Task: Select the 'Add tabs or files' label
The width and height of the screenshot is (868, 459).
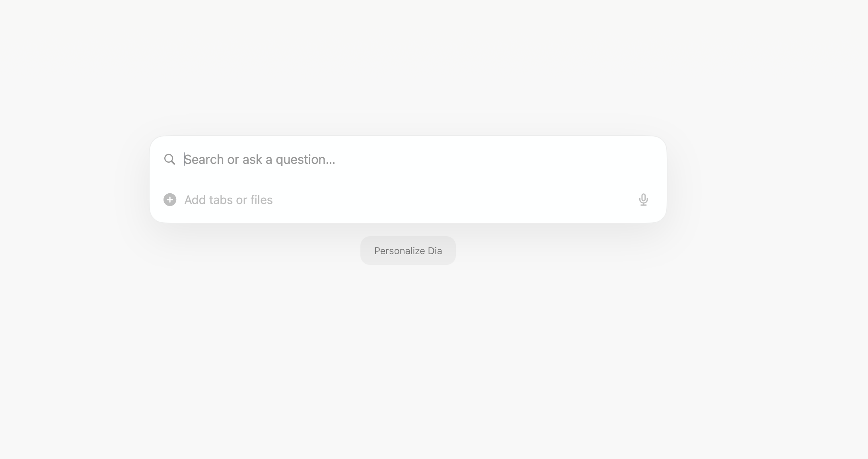Action: point(228,200)
